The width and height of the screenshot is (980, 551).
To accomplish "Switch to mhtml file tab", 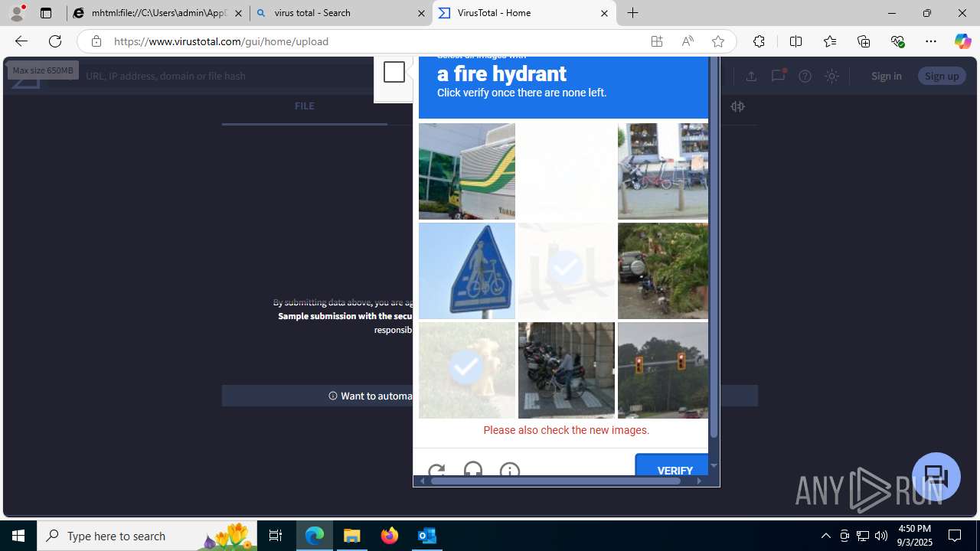I will click(158, 13).
